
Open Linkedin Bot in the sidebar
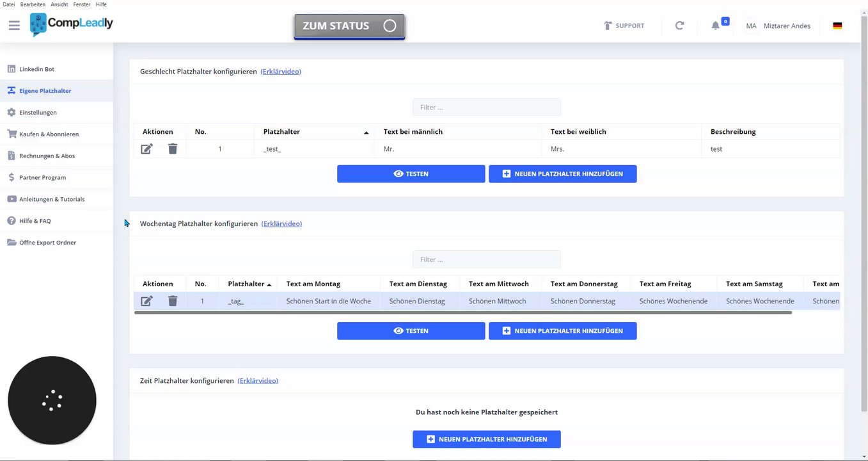click(37, 69)
